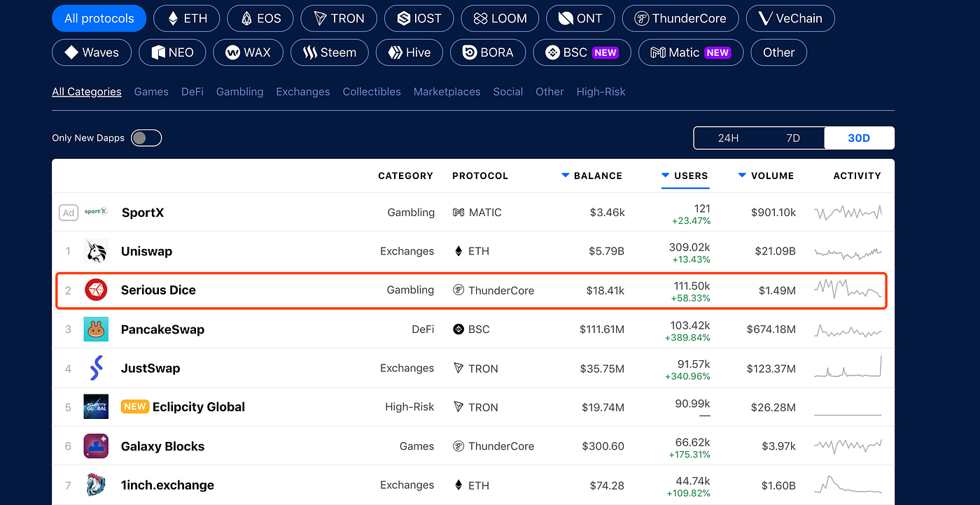
Task: Filter by VeChain protocol
Action: (x=790, y=19)
